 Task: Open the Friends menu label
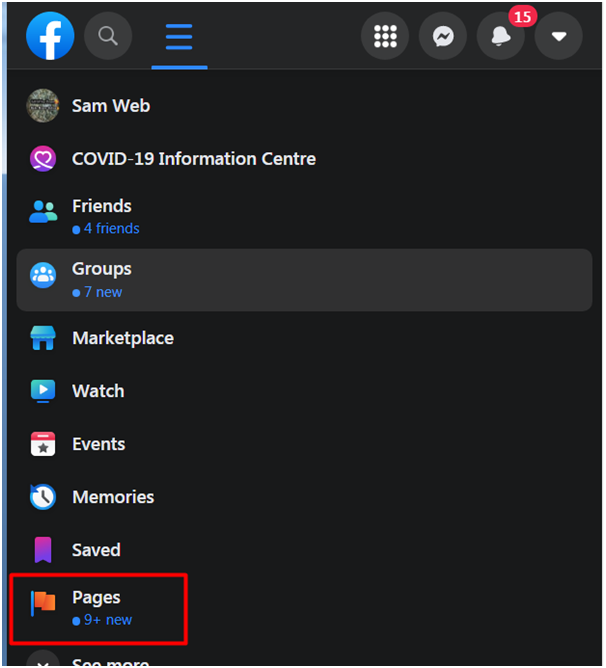click(102, 206)
